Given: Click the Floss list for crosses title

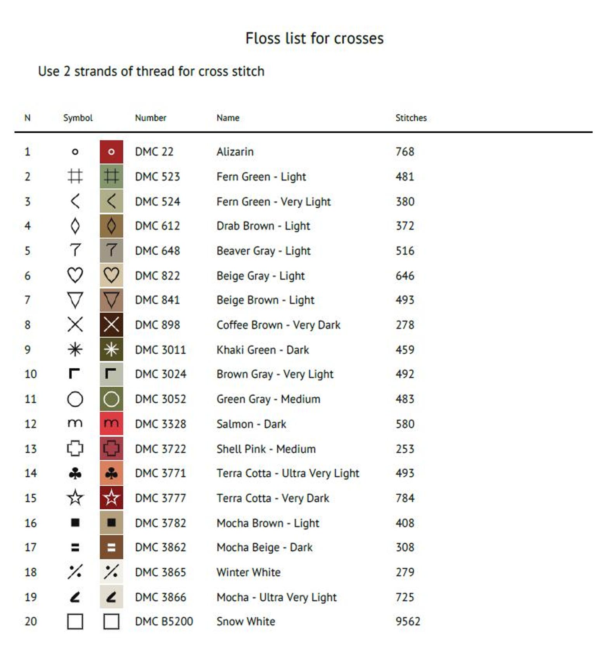Looking at the screenshot, I should [x=315, y=38].
